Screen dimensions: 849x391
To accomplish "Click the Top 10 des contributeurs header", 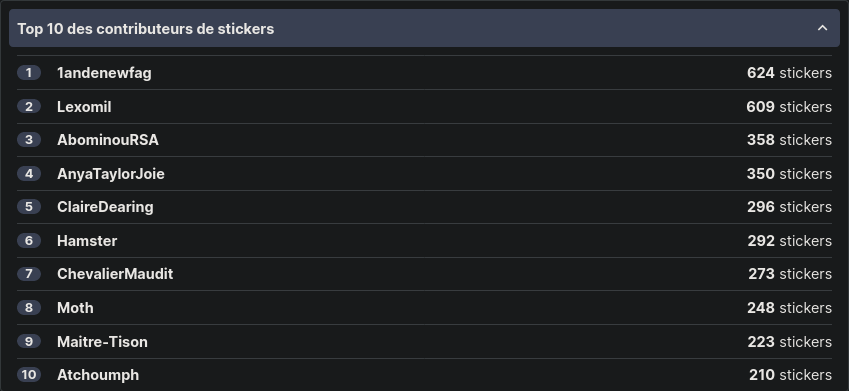I will click(x=424, y=28).
